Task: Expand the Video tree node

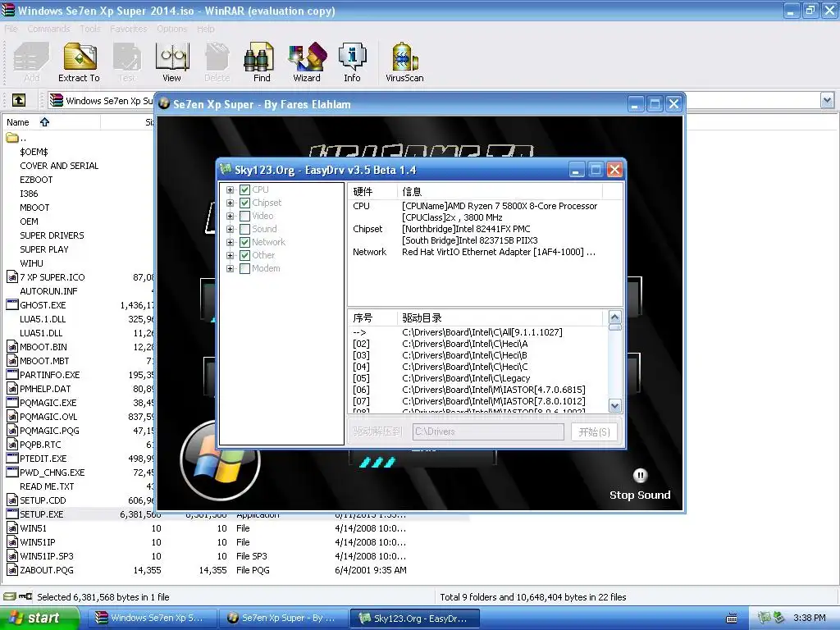Action: pos(230,216)
